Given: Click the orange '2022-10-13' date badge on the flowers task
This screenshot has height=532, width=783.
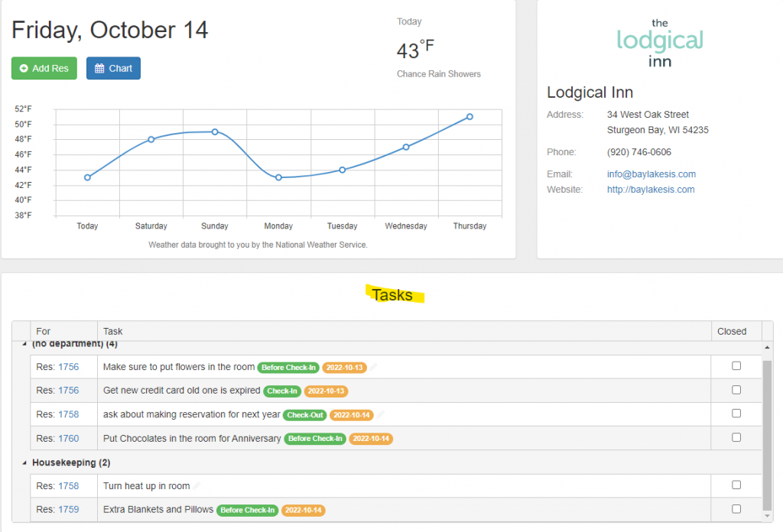Looking at the screenshot, I should (343, 367).
